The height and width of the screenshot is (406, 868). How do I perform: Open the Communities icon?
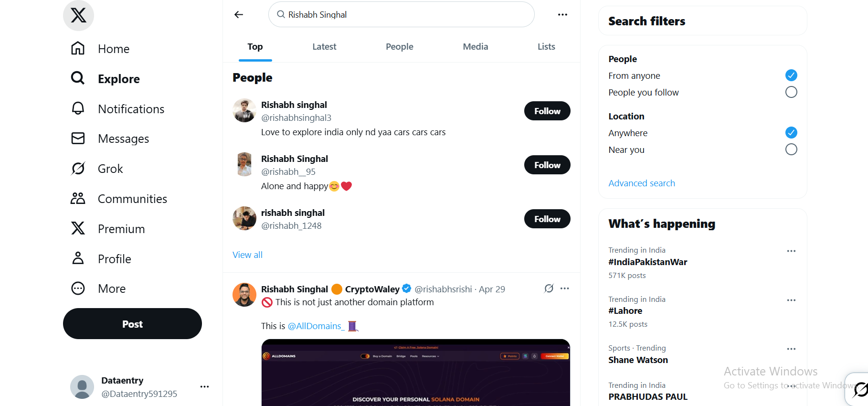click(x=78, y=199)
